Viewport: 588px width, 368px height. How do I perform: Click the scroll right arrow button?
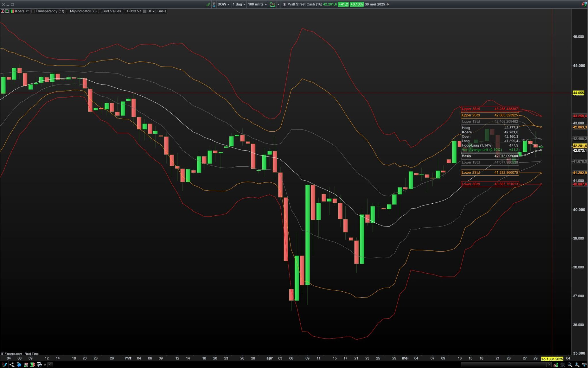[549, 365]
